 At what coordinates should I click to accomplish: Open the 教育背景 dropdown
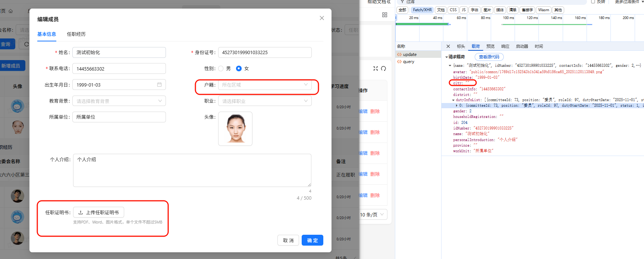(119, 101)
